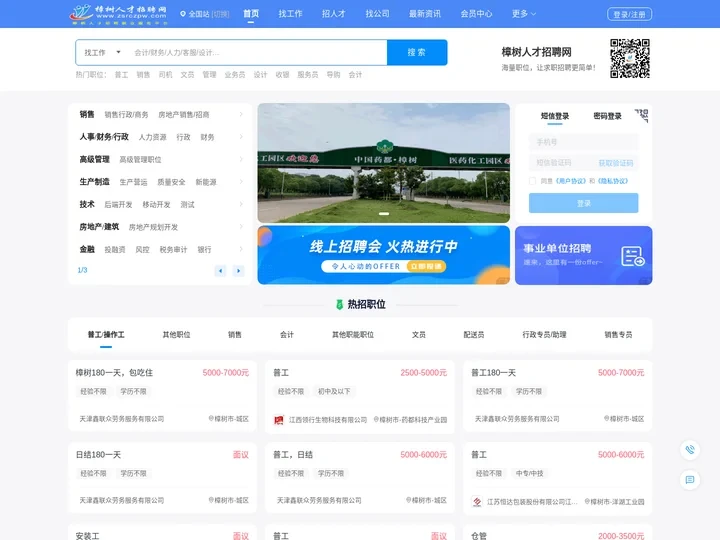Viewport: 720px width, 540px height.
Task: Open the 会员中心 nav item
Action: [476, 14]
